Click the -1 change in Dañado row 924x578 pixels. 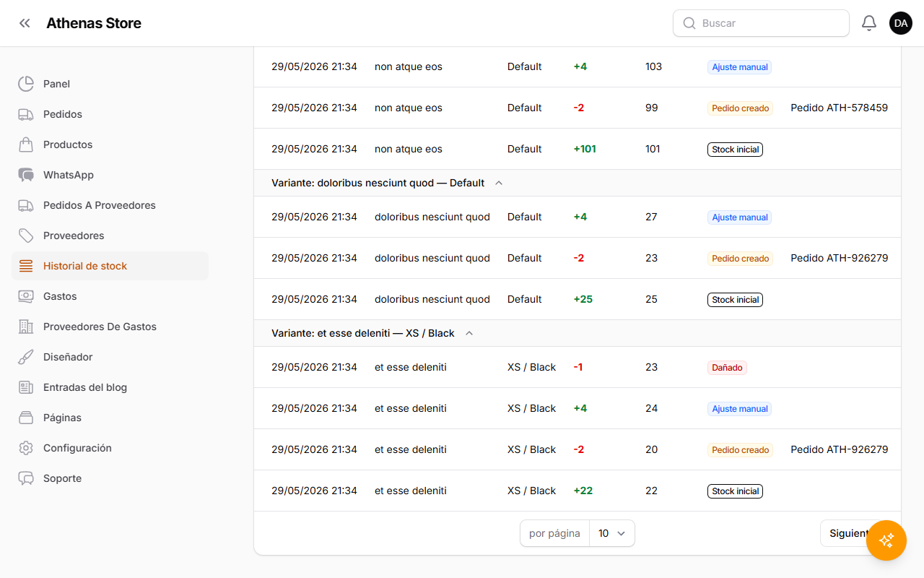(x=578, y=367)
